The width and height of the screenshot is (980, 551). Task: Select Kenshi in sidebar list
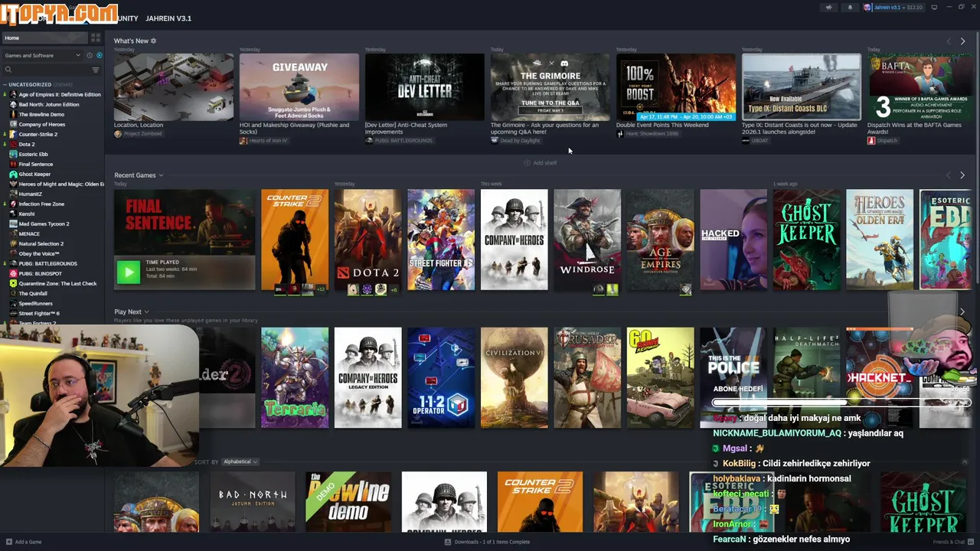27,214
